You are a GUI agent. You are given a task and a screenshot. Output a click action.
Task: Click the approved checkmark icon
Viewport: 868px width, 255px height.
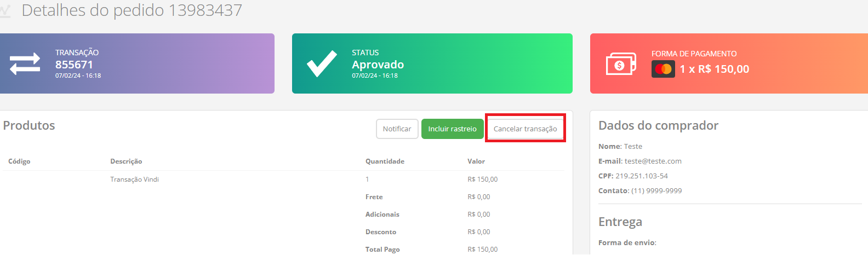pyautogui.click(x=322, y=63)
